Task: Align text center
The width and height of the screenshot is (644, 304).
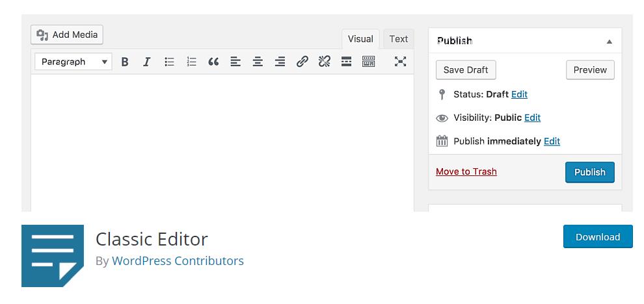Action: coord(258,62)
